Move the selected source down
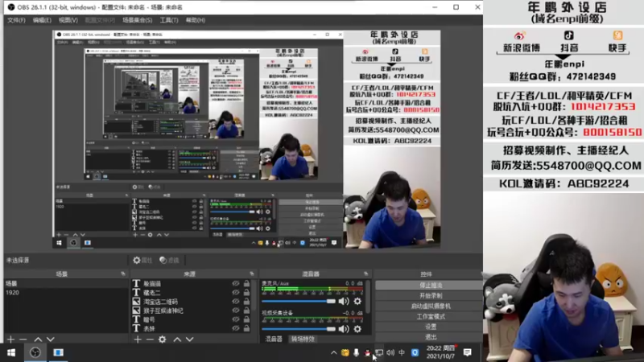 coord(189,339)
